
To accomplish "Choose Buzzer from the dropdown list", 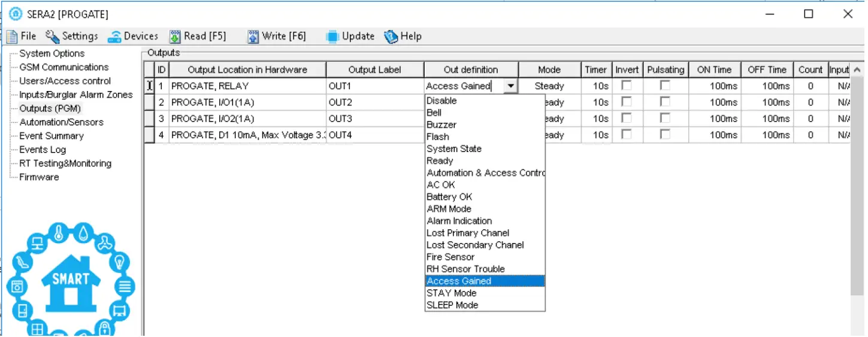I will [x=485, y=125].
